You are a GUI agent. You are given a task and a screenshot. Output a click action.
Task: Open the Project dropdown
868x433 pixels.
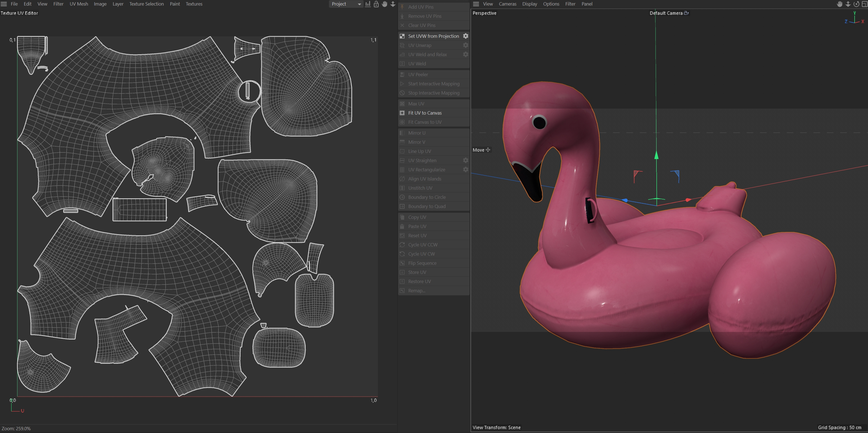coord(346,4)
